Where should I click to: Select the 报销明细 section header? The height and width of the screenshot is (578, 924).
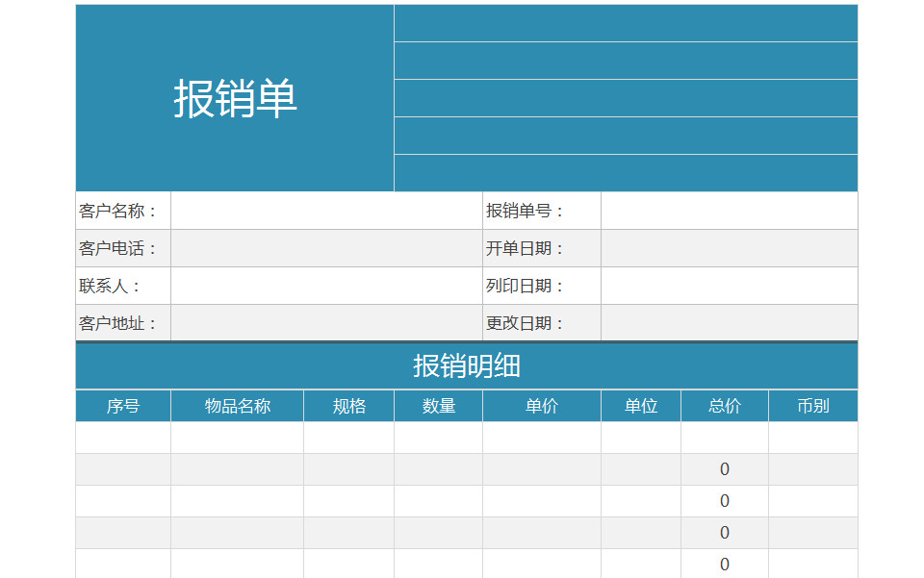[467, 366]
